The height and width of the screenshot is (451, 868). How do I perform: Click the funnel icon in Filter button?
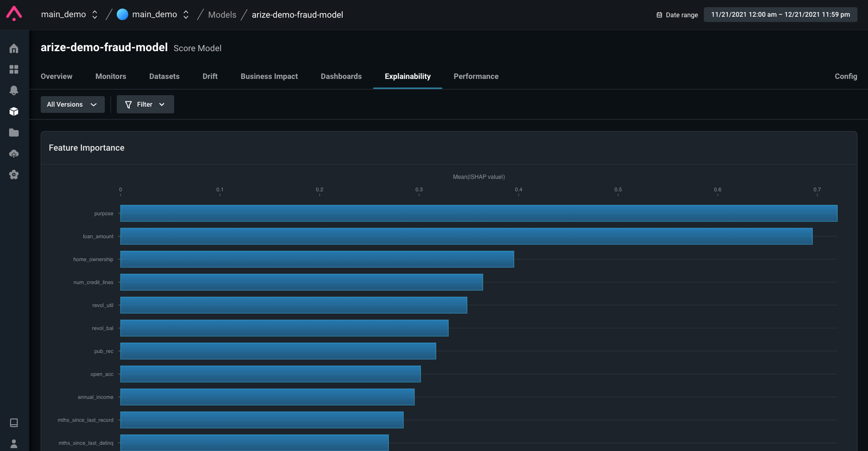tap(128, 104)
